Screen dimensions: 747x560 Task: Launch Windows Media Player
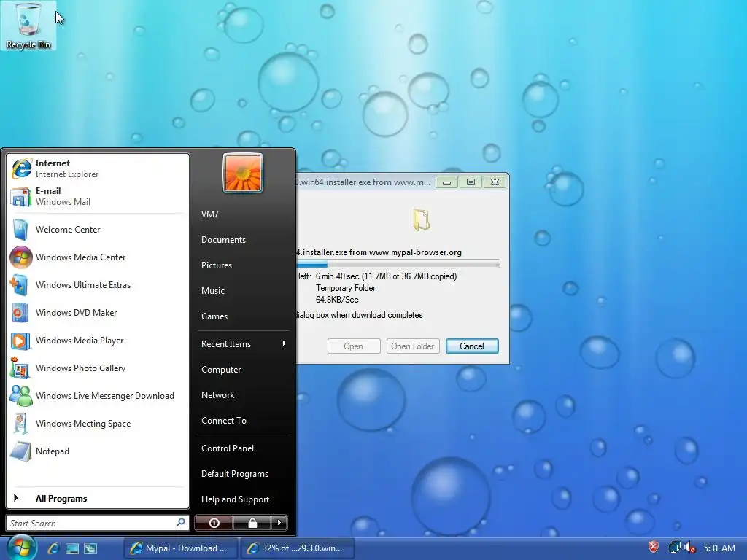[x=98, y=341]
